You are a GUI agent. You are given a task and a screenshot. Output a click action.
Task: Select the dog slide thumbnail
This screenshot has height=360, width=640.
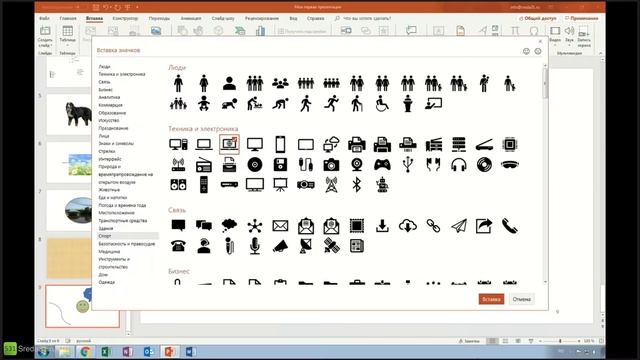69,114
